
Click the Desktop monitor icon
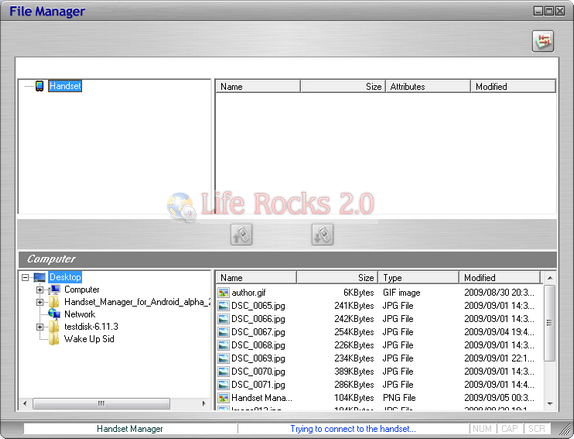[40, 277]
